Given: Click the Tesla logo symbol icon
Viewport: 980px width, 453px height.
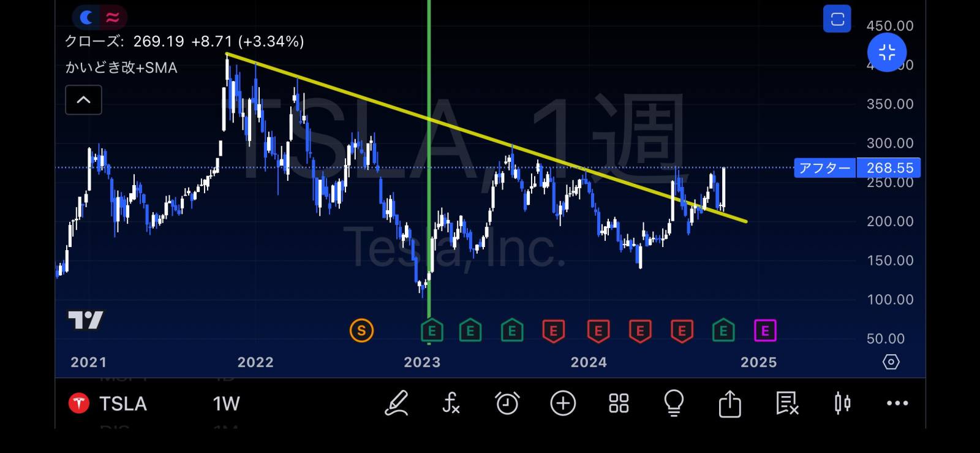Looking at the screenshot, I should point(79,403).
